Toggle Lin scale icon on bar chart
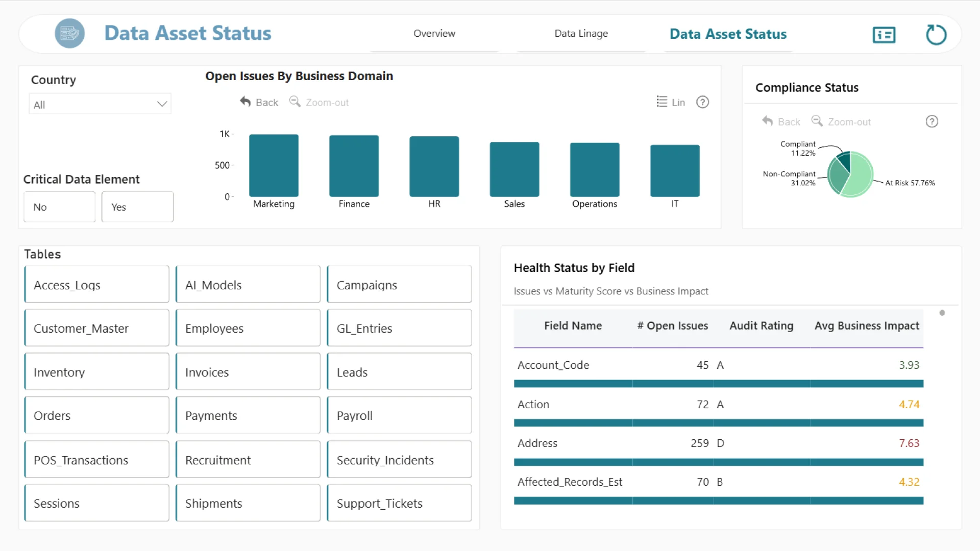 click(x=662, y=102)
